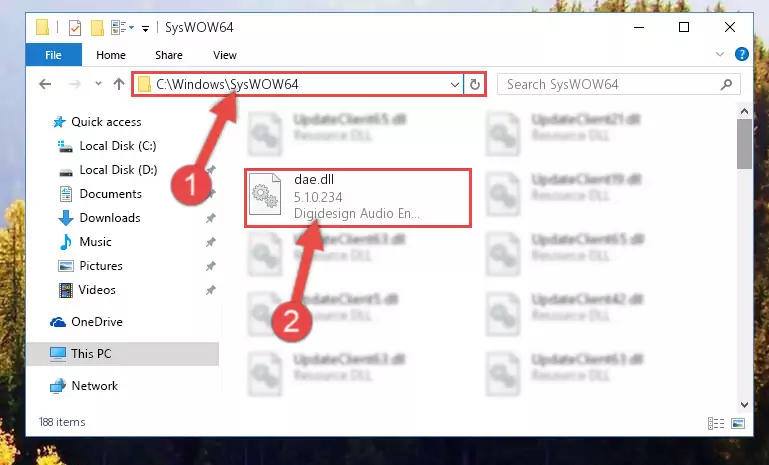
Task: Click the pin icon next to Music
Action: point(210,242)
